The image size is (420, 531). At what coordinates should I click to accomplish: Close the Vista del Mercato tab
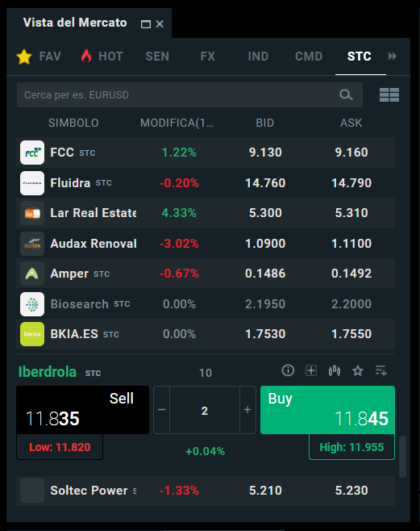pos(160,24)
